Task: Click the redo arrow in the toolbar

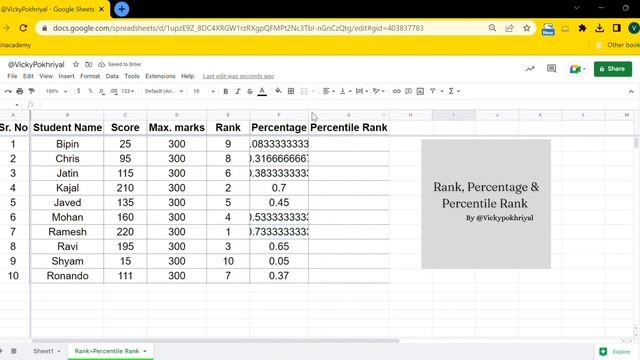Action: pyautogui.click(x=7, y=91)
